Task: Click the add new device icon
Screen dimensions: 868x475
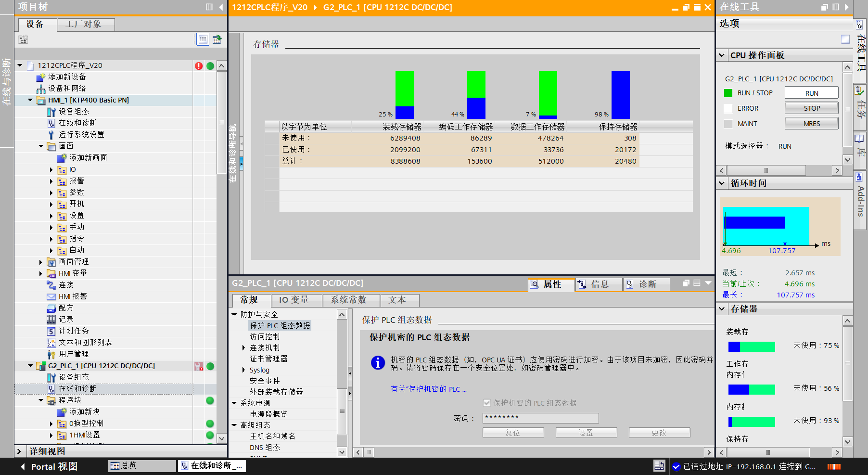Action: click(x=41, y=77)
